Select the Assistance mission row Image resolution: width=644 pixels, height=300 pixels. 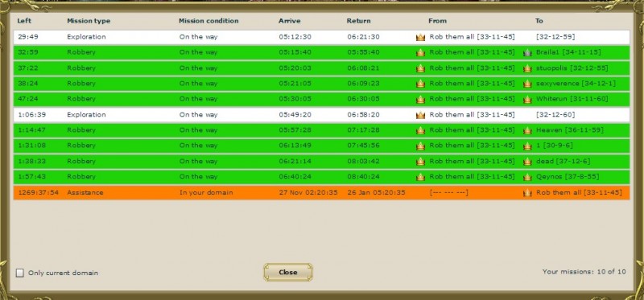[321, 192]
